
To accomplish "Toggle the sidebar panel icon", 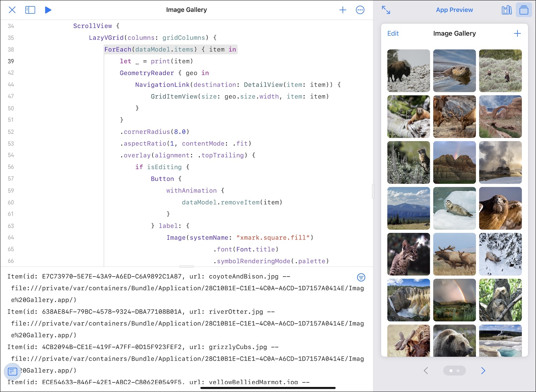I will point(30,10).
